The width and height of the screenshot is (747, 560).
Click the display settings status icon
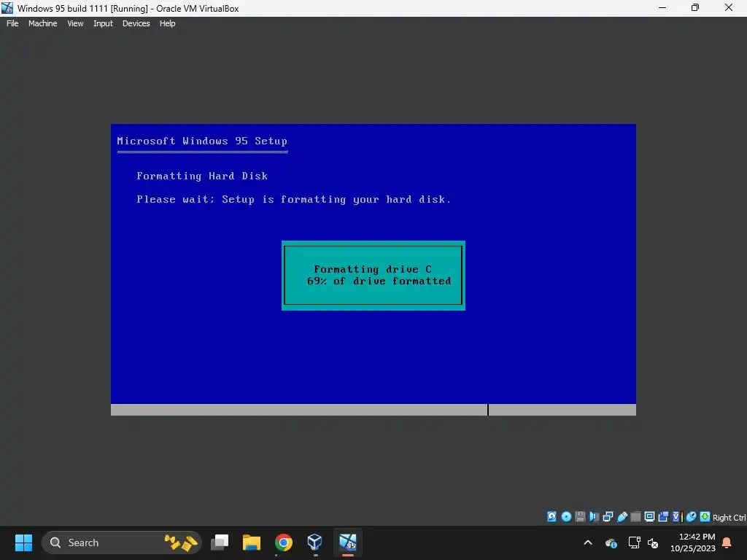click(x=649, y=517)
